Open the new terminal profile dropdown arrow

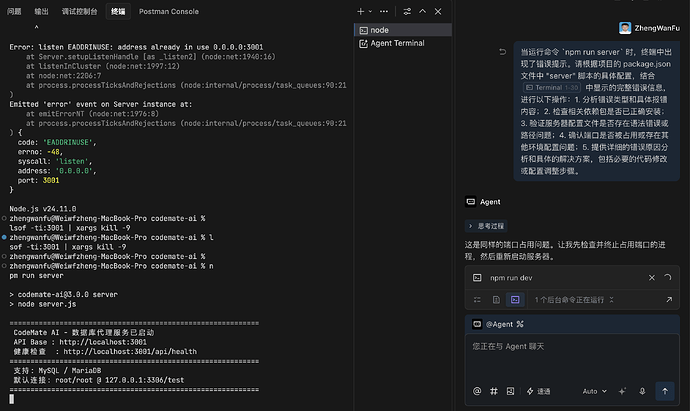point(371,11)
